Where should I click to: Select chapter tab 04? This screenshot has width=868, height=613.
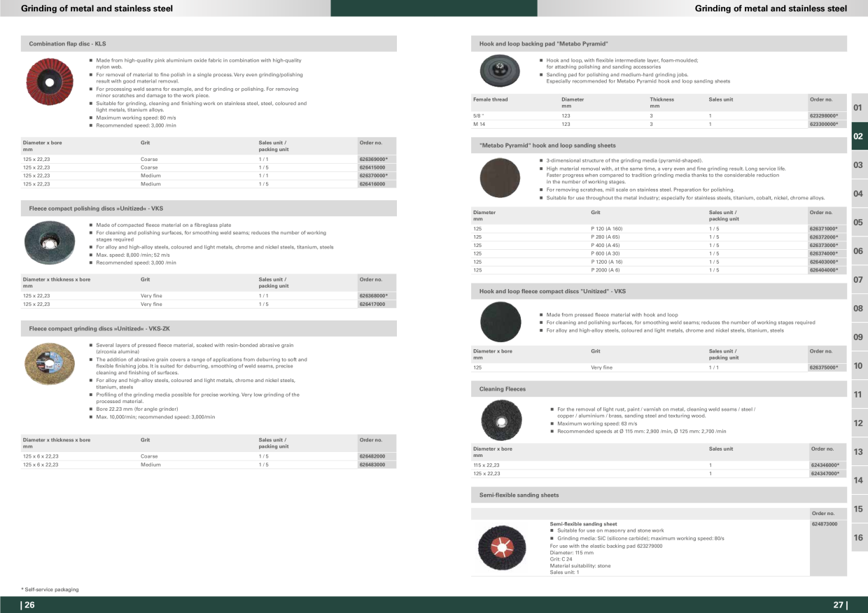pyautogui.click(x=859, y=193)
